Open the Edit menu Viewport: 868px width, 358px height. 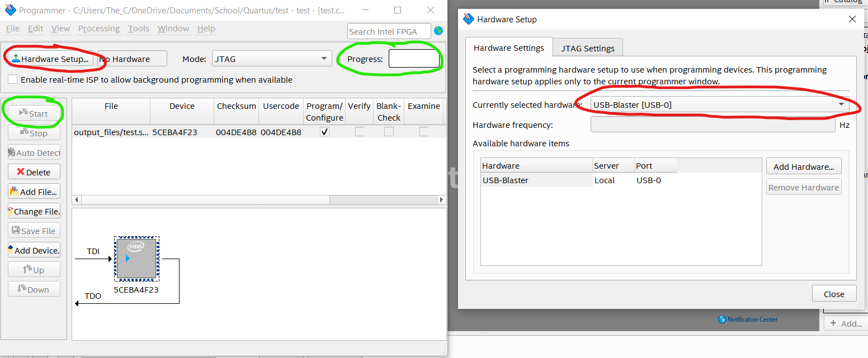[35, 28]
